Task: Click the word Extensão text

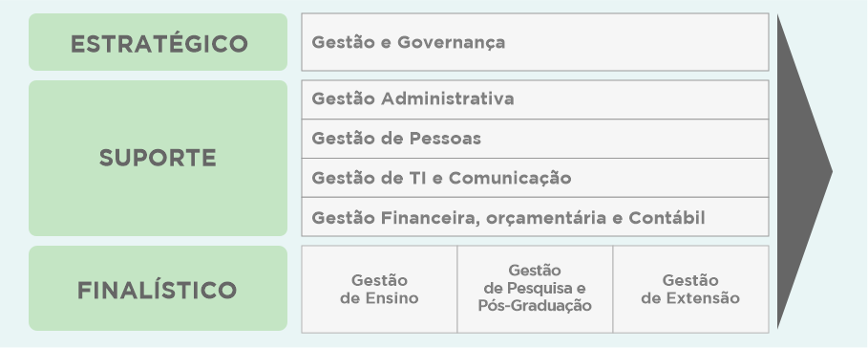Action: tap(703, 298)
